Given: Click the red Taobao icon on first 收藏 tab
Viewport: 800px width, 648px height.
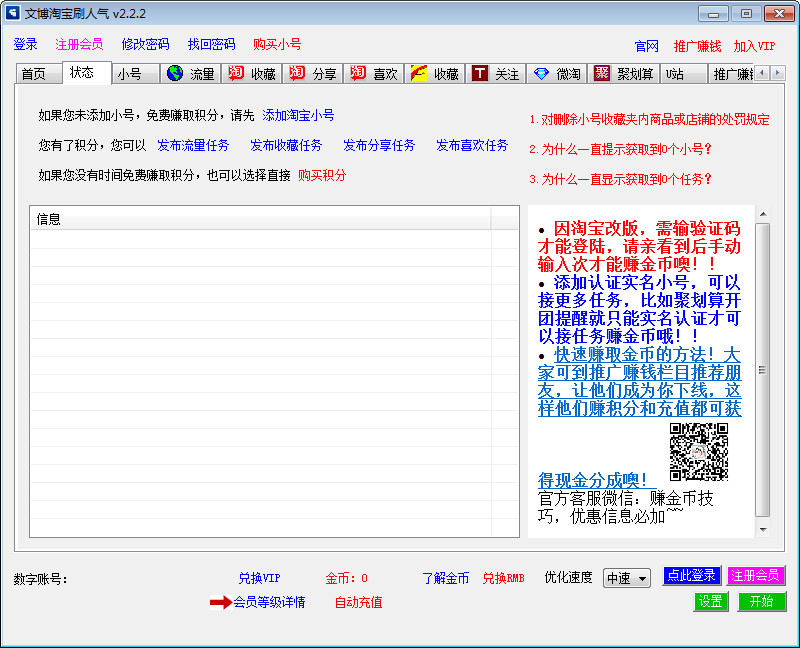Looking at the screenshot, I should [x=236, y=73].
